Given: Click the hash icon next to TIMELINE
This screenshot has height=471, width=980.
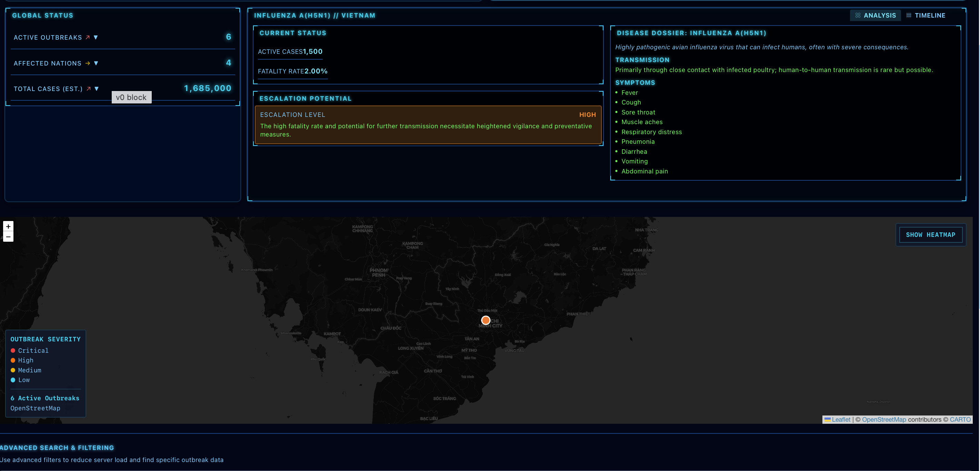Looking at the screenshot, I should 909,15.
